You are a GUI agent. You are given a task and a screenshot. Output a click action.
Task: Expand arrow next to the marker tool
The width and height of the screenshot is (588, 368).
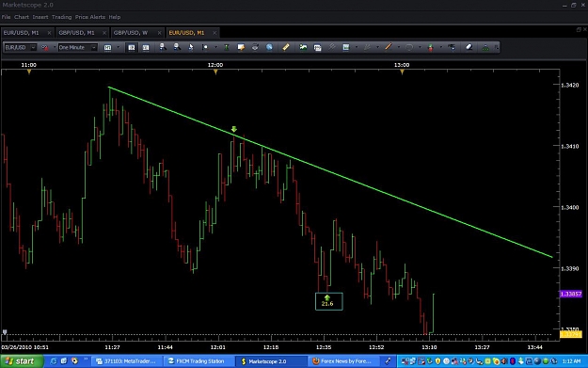215,47
